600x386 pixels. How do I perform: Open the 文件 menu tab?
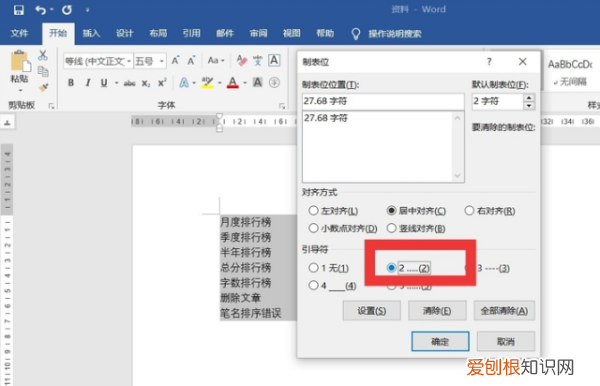(x=19, y=33)
